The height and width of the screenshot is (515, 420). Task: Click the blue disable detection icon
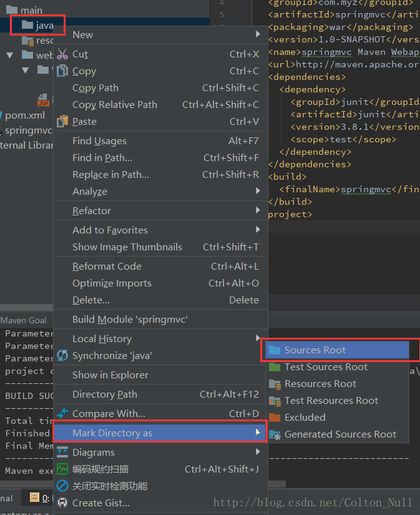click(62, 486)
